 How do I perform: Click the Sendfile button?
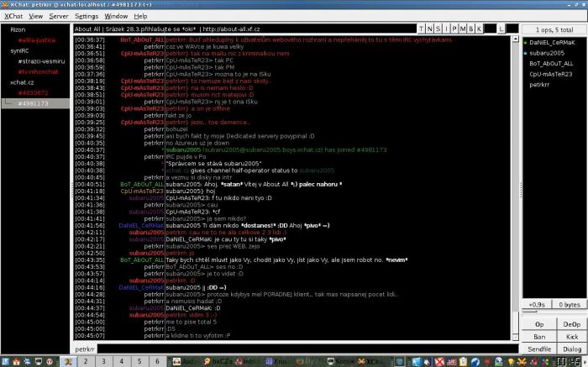point(539,349)
